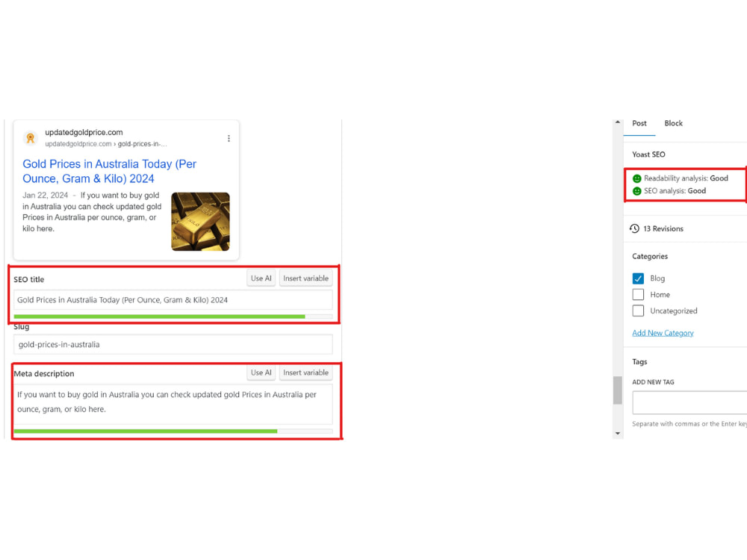Click Use AI for the Meta description
The image size is (747, 560).
click(261, 373)
